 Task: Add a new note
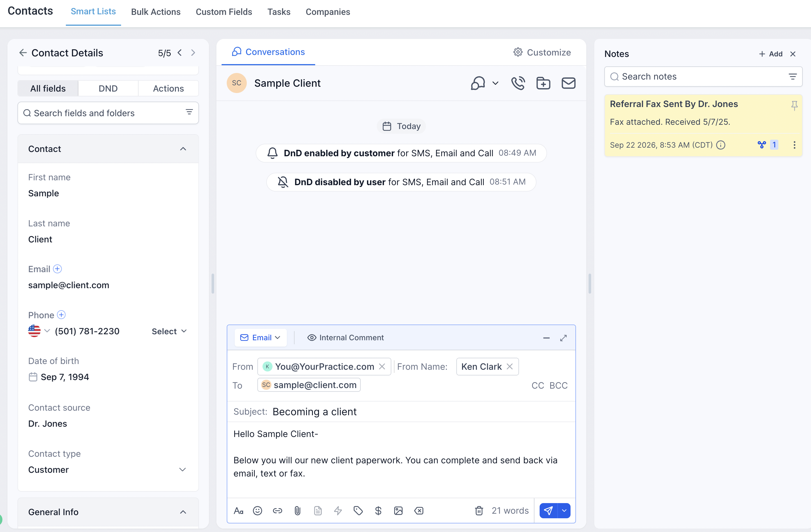[x=770, y=54]
